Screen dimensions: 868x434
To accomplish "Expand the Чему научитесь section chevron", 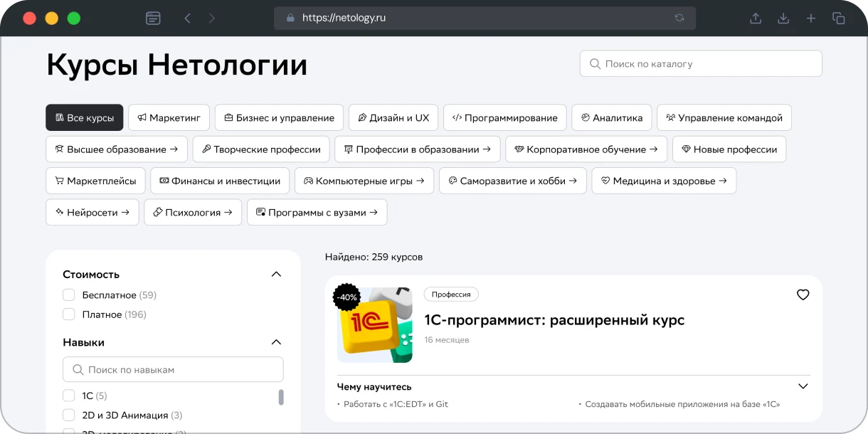I will coord(803,386).
